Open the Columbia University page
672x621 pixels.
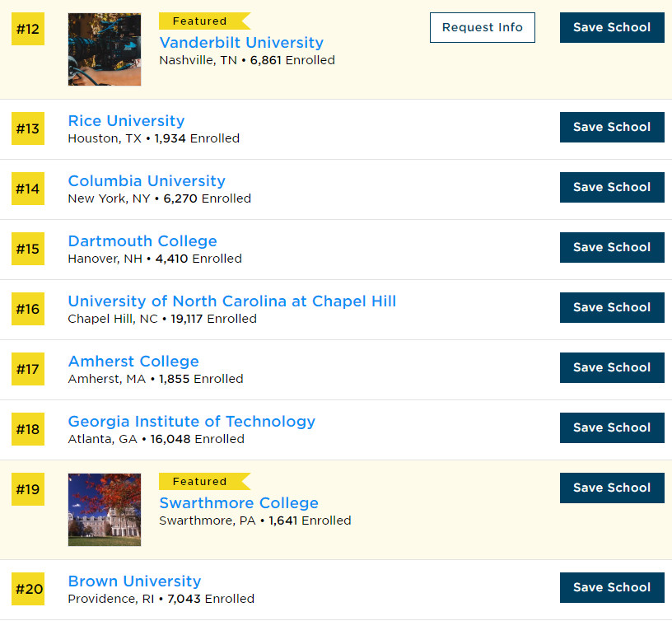[147, 181]
